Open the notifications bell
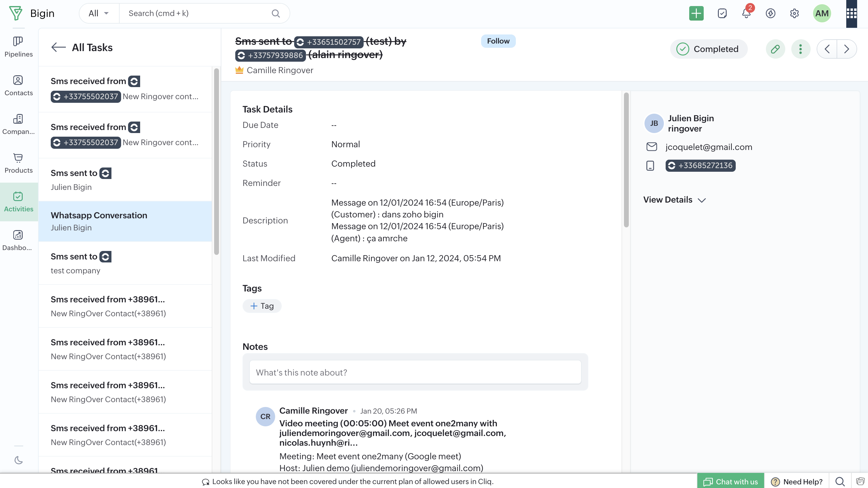The height and width of the screenshot is (488, 868). click(746, 14)
